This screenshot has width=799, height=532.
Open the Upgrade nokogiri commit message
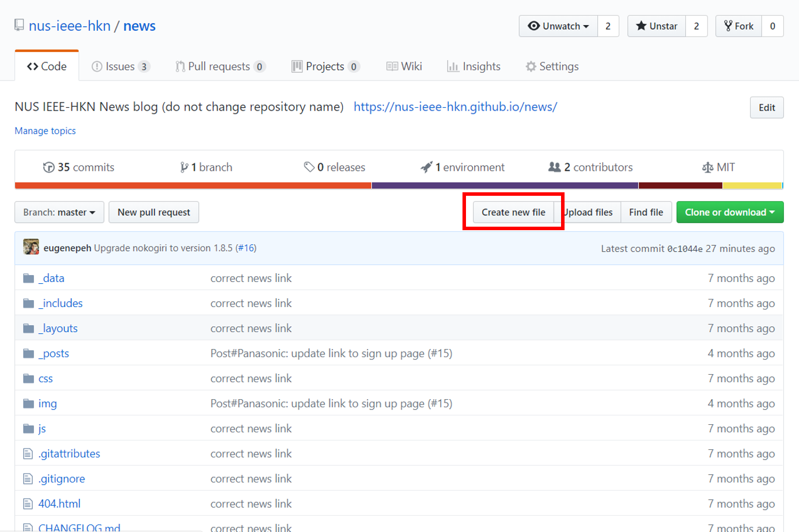pyautogui.click(x=163, y=248)
